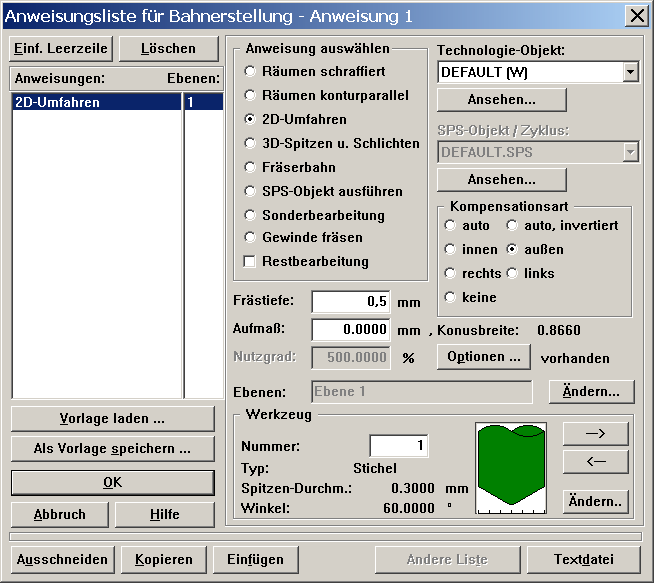Click Als Vorlage speichern button
Image resolution: width=654 pixels, height=583 pixels.
click(113, 449)
